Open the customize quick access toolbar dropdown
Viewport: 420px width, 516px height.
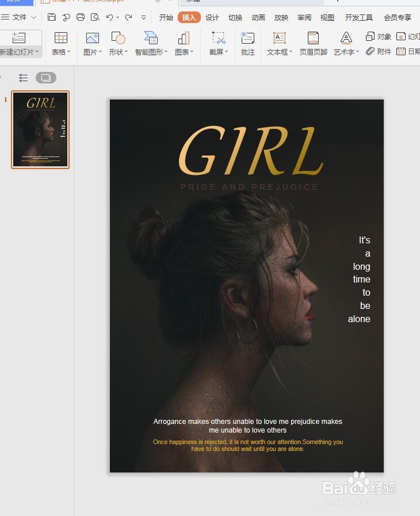pos(143,17)
